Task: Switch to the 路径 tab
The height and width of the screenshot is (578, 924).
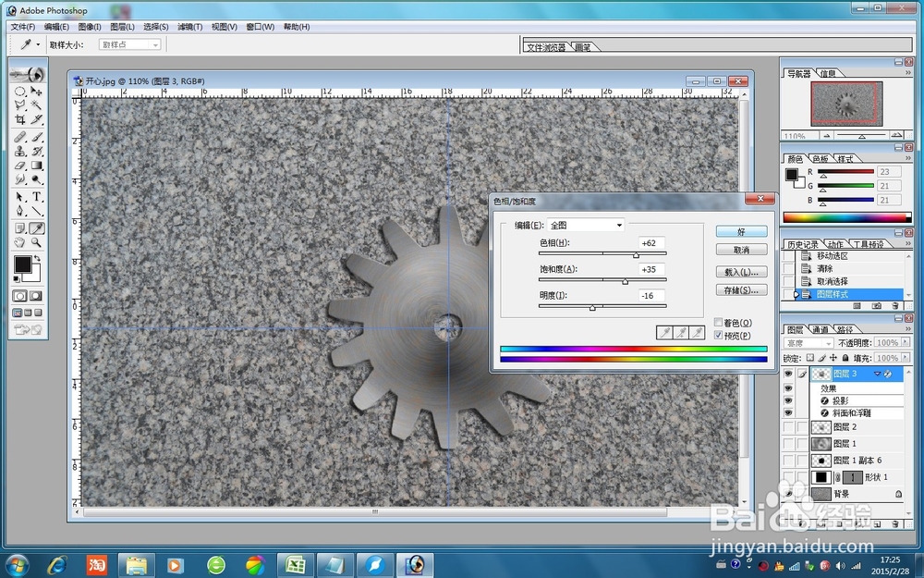Action: coord(845,329)
